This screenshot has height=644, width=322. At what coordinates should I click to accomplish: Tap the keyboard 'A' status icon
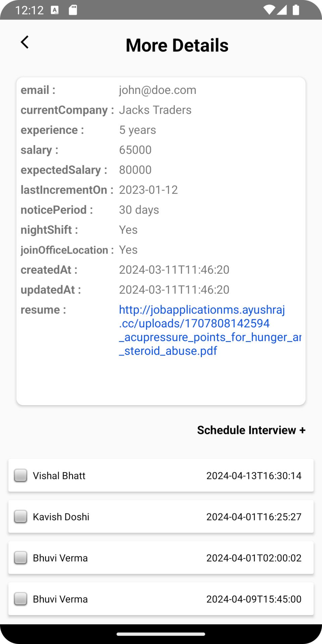[55, 10]
